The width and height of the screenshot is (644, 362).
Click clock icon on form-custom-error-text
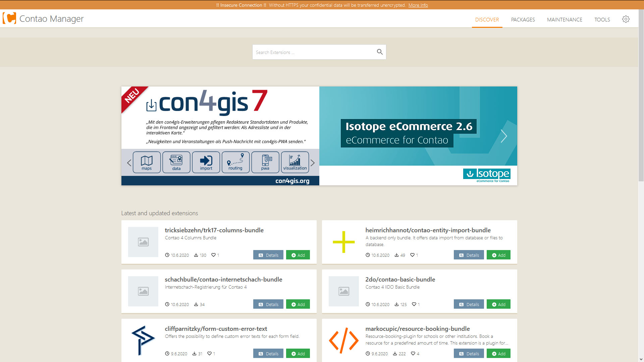[167, 354]
